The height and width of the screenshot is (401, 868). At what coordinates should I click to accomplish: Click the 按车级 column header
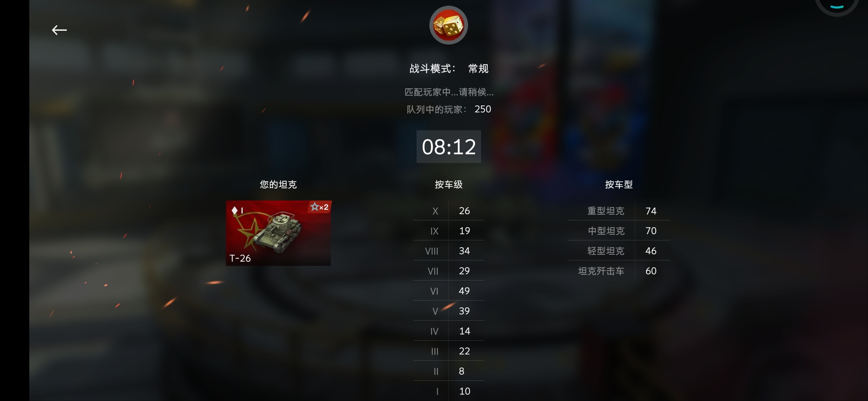tap(448, 185)
